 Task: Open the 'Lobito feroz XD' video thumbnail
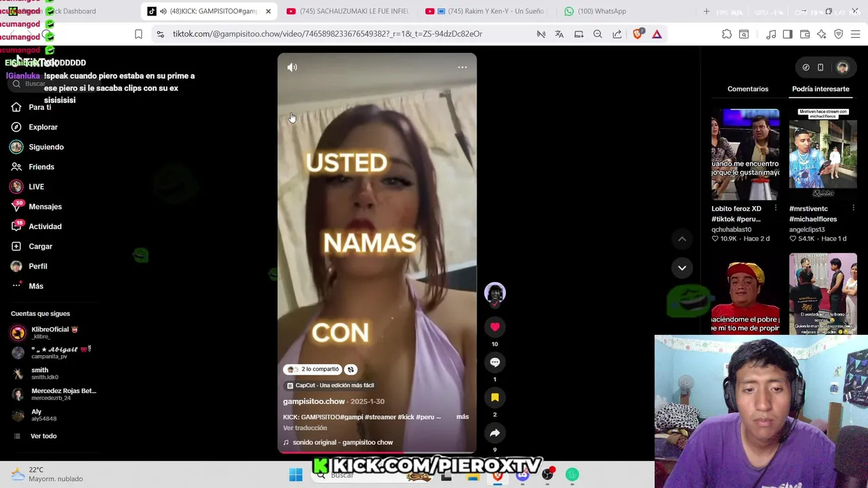(745, 155)
